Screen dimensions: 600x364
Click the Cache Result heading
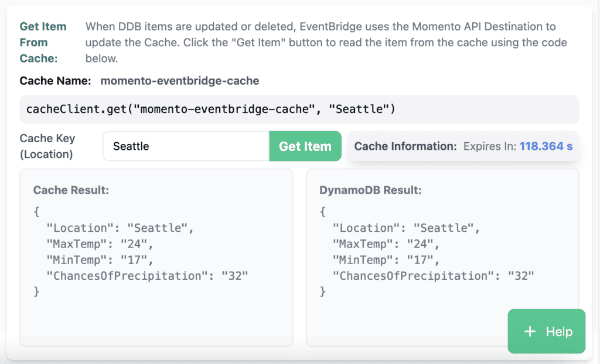tap(71, 190)
